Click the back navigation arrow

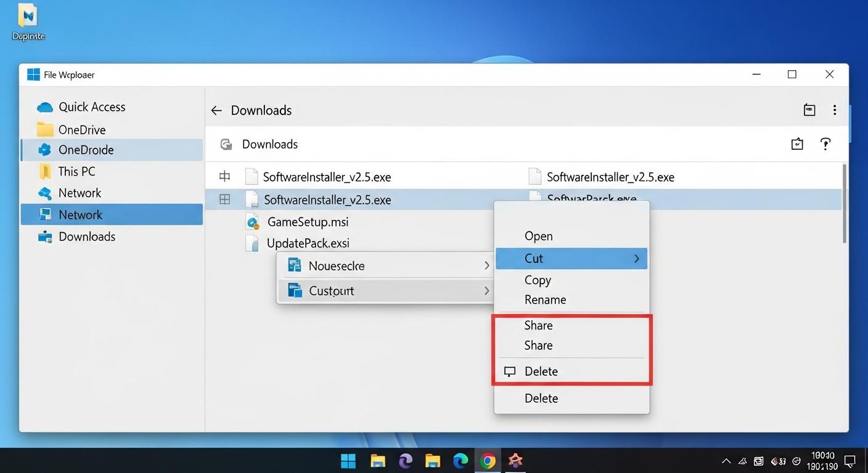[x=216, y=110]
